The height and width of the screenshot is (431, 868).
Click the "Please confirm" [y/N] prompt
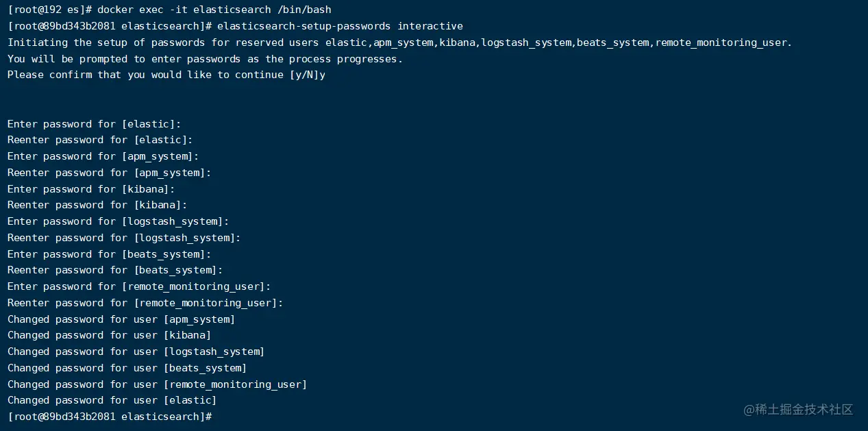click(x=166, y=75)
